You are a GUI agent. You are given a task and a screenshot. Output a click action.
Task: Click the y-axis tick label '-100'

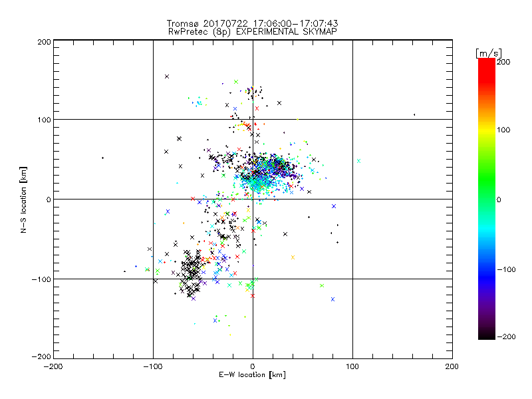[x=41, y=279]
